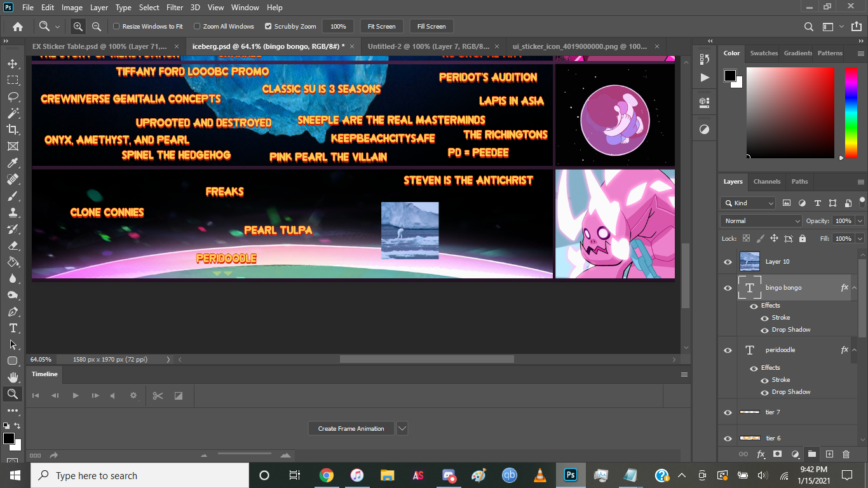The image size is (868, 488).
Task: Switch to the Swatches tab
Action: coord(763,53)
